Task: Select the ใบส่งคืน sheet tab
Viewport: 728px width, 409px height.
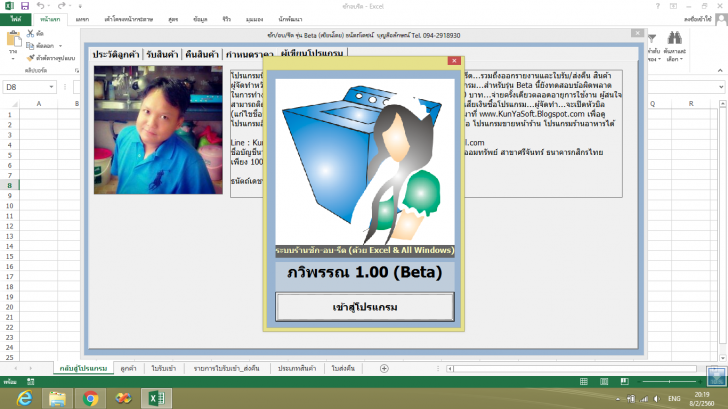Action: (x=343, y=368)
